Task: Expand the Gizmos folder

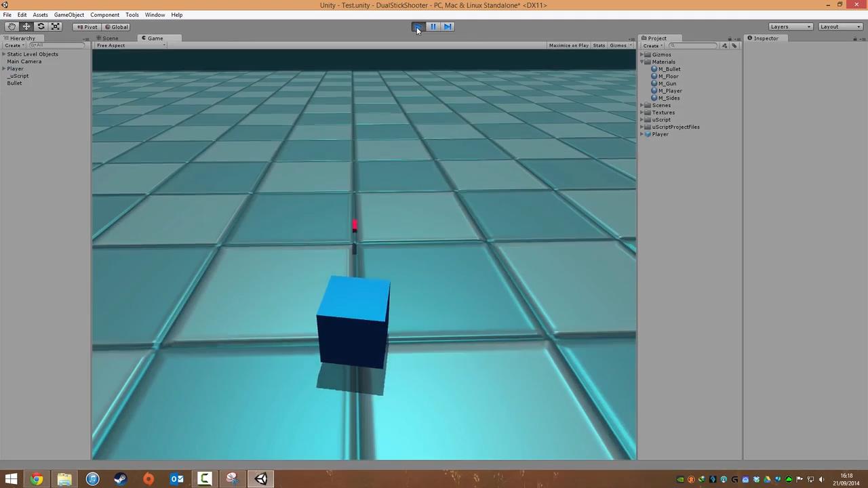Action: (642, 55)
